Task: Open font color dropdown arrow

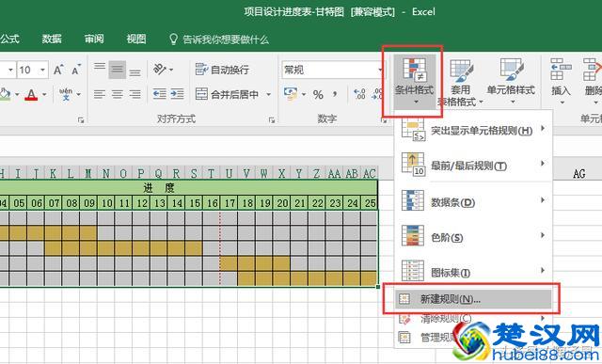Action: tap(44, 94)
